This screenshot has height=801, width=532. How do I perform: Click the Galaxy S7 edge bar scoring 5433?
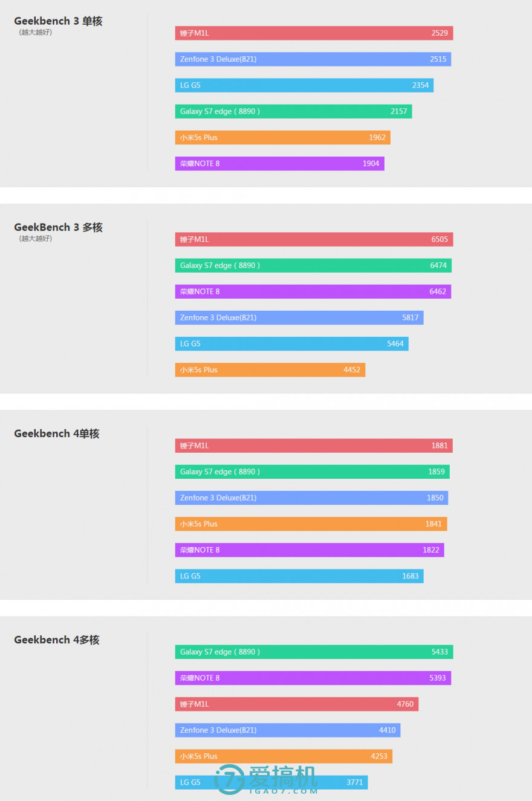(x=314, y=652)
